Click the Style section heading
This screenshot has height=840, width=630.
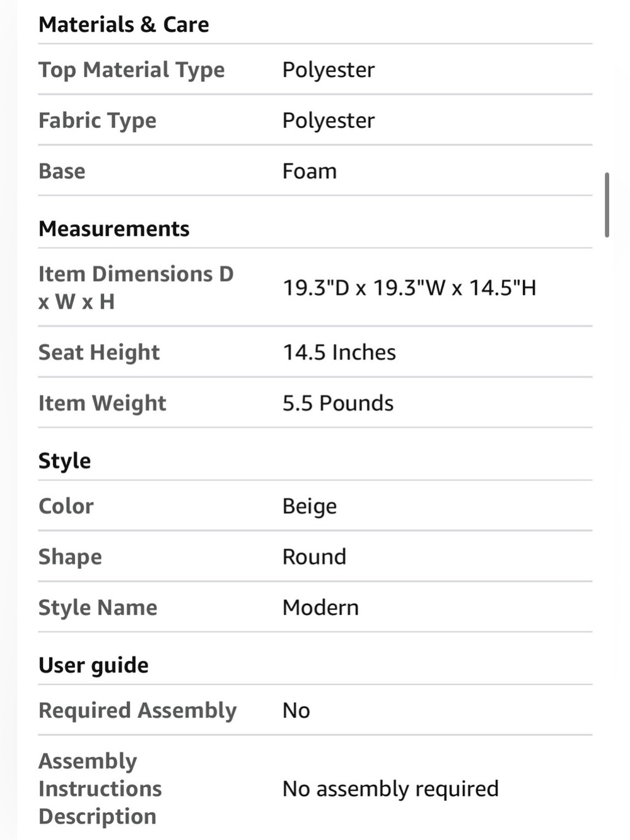point(64,461)
